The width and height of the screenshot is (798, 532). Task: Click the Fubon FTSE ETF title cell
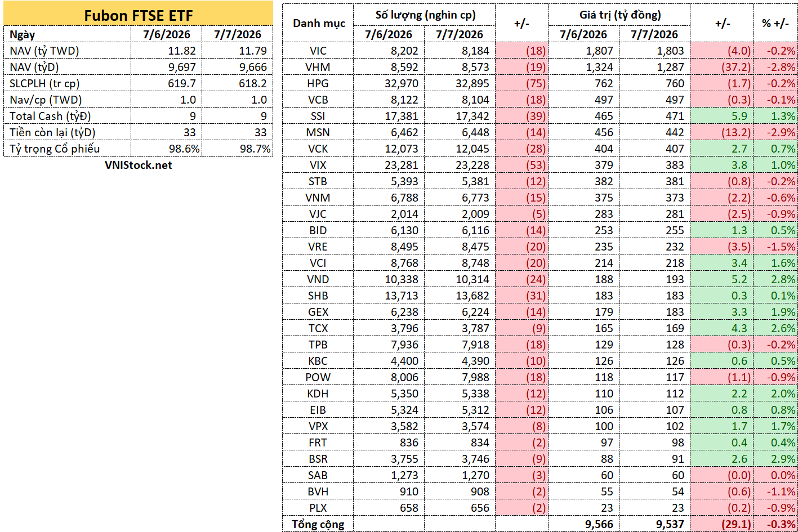[x=138, y=15]
